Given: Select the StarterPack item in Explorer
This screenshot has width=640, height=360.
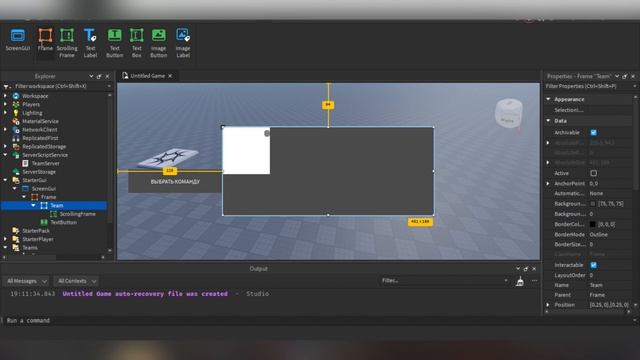Looking at the screenshot, I should tap(36, 231).
